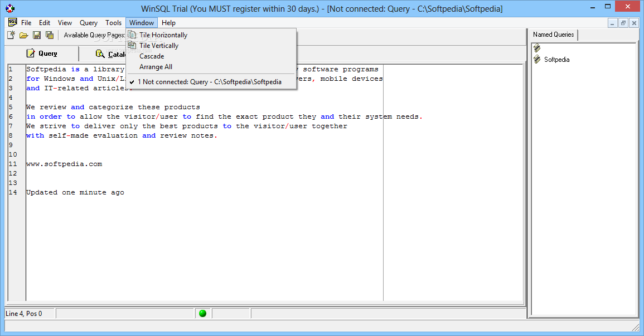Open the Edit menu
This screenshot has height=336, width=644.
coord(45,23)
